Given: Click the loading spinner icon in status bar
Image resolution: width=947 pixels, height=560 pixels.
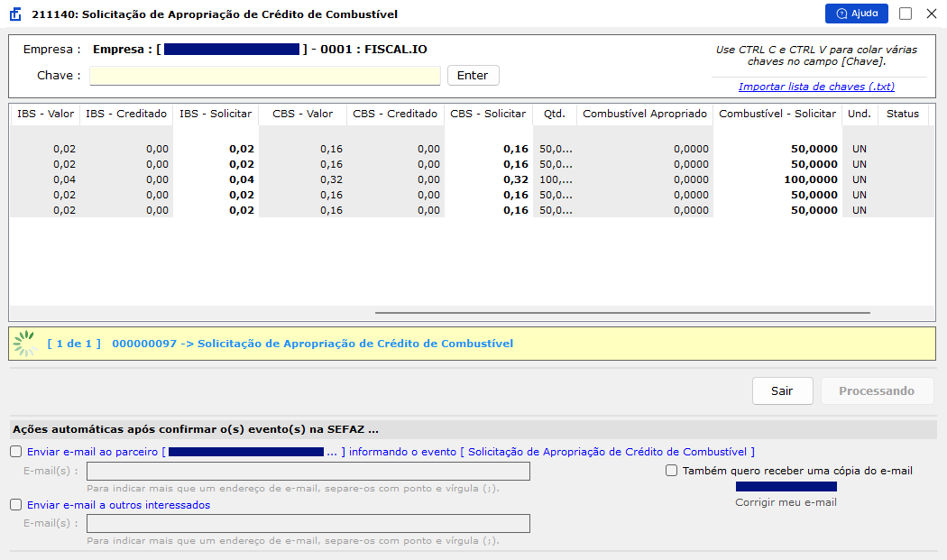Looking at the screenshot, I should [x=25, y=344].
